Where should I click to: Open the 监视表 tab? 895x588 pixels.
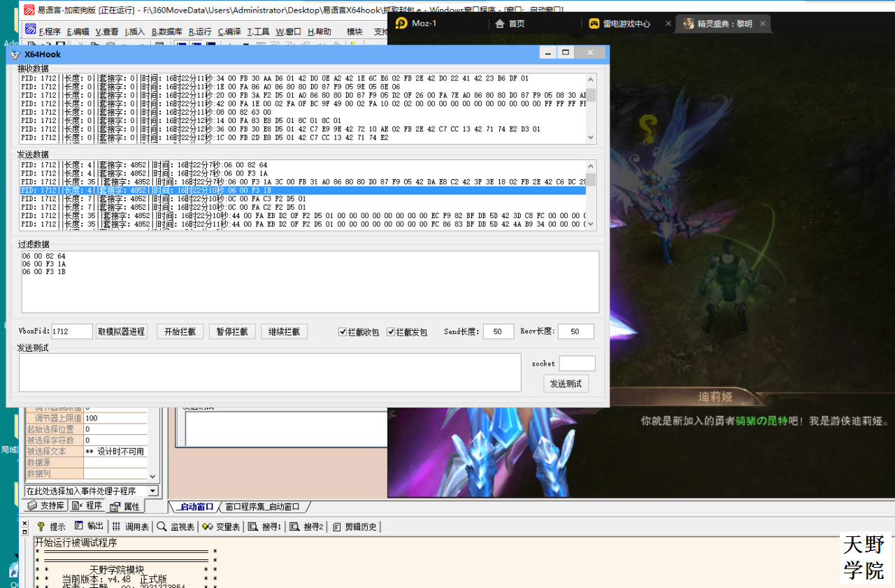tap(176, 526)
